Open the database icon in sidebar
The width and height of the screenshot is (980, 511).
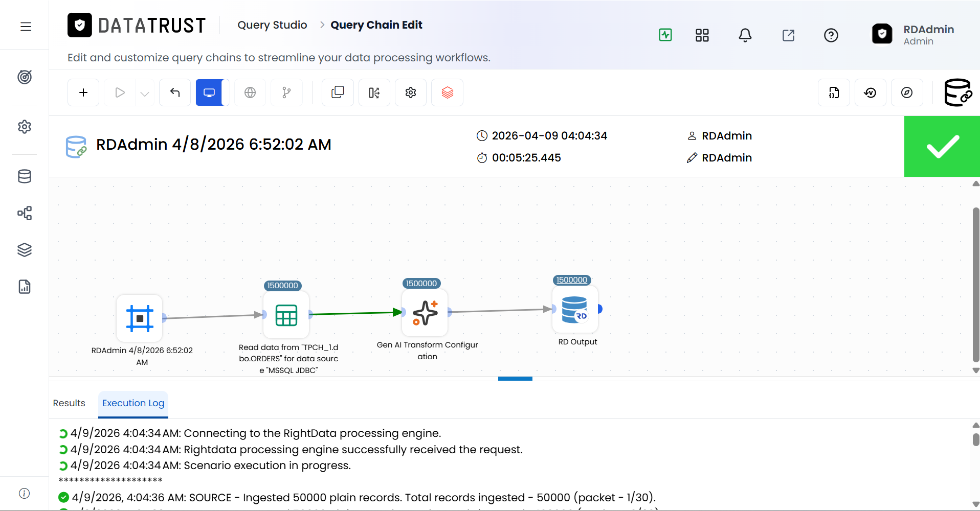25,176
